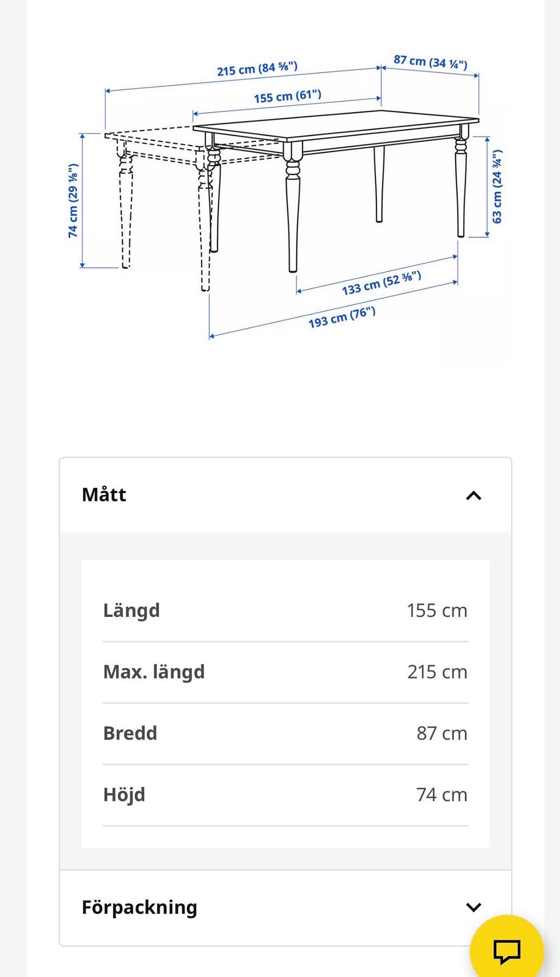The image size is (560, 977).
Task: Click the Mått section header
Action: (x=285, y=496)
